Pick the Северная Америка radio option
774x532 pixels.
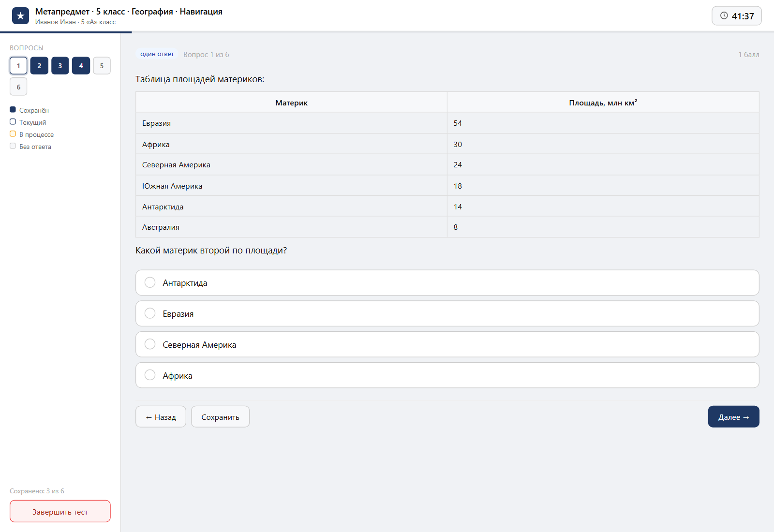click(447, 344)
